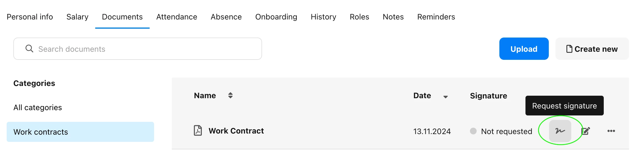Screen dimensions: 644x153
Task: Open the Salary tab
Action: [x=77, y=17]
